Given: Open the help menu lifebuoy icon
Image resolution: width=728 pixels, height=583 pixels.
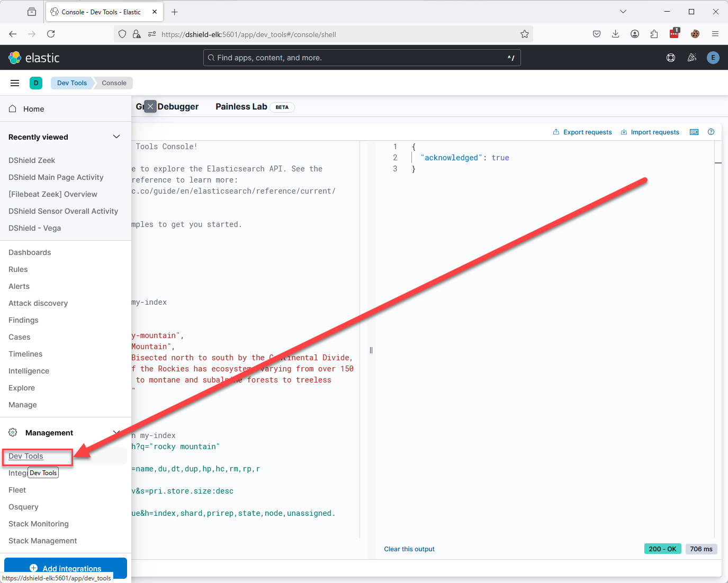Looking at the screenshot, I should coord(671,58).
